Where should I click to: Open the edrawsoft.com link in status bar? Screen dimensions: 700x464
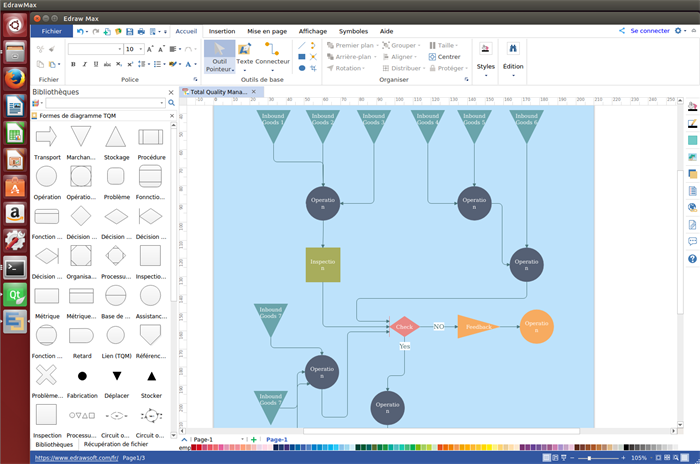[x=76, y=458]
